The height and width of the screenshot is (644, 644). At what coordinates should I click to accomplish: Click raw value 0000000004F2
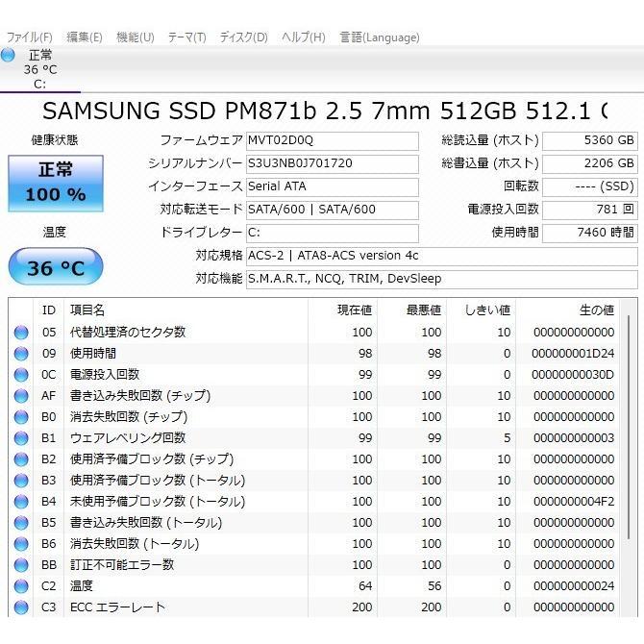click(574, 502)
